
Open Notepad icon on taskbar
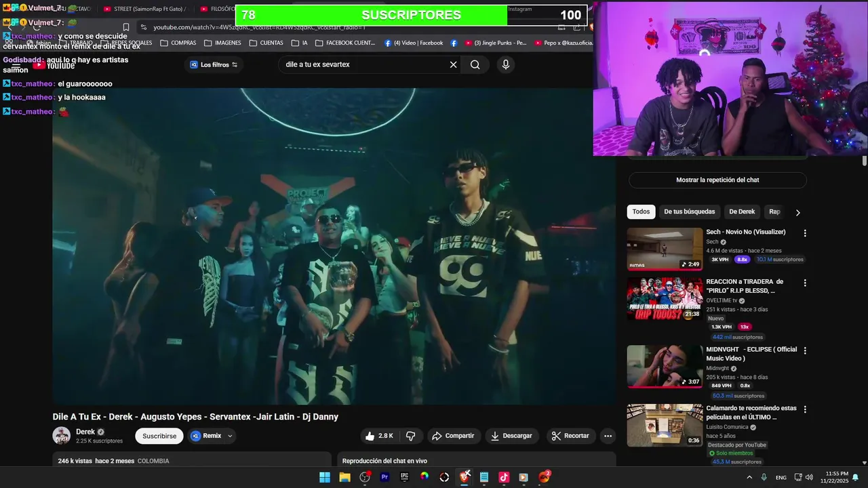(x=484, y=477)
